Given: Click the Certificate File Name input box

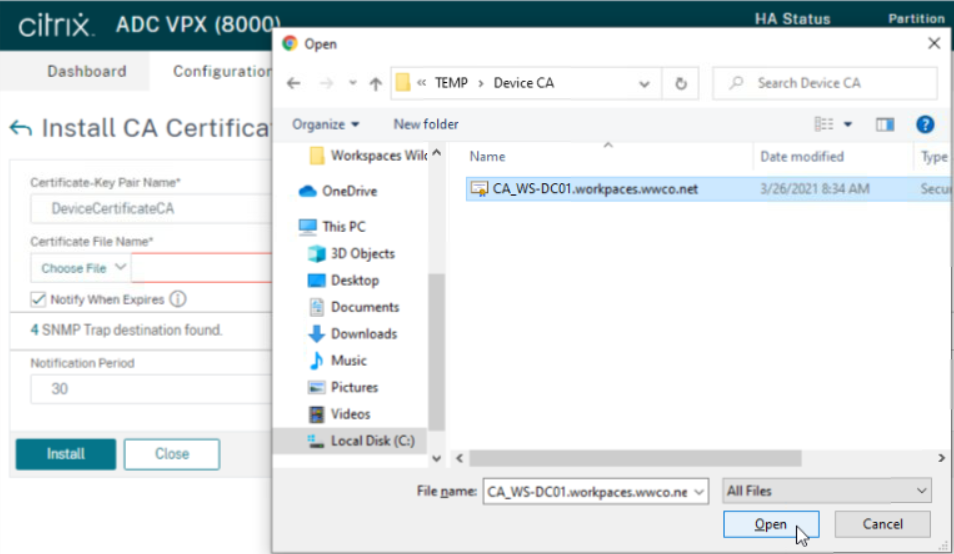Looking at the screenshot, I should 202,268.
